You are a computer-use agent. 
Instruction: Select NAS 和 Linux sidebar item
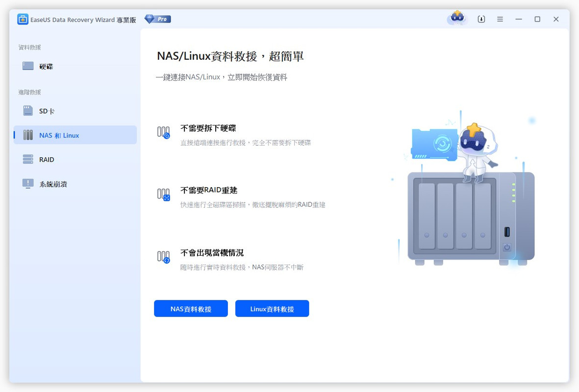click(x=75, y=135)
